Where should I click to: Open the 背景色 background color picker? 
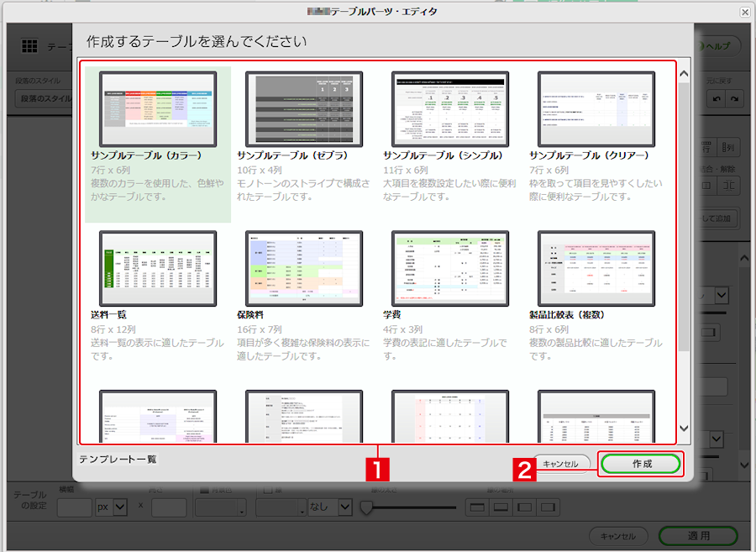(x=220, y=507)
